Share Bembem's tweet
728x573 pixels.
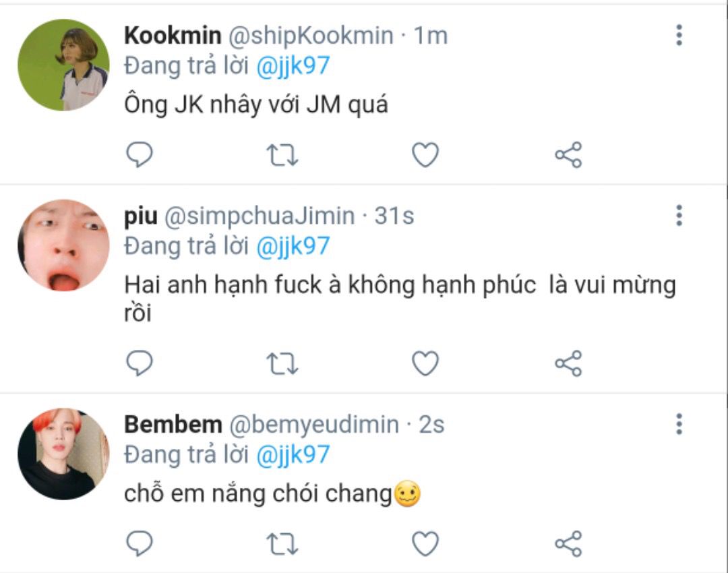click(x=568, y=543)
